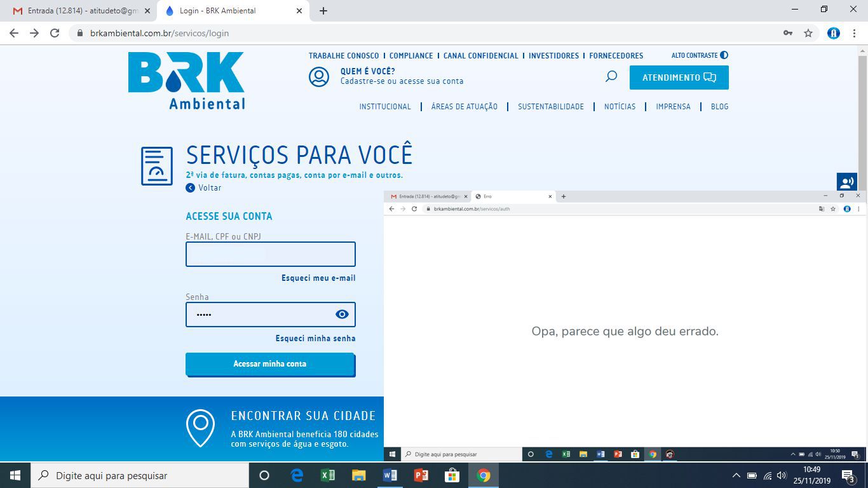Open the Sustentabilidade menu
868x488 pixels.
550,107
